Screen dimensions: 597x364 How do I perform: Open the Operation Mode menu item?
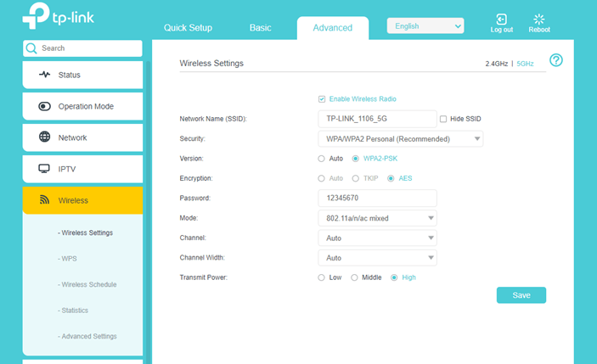tap(82, 106)
